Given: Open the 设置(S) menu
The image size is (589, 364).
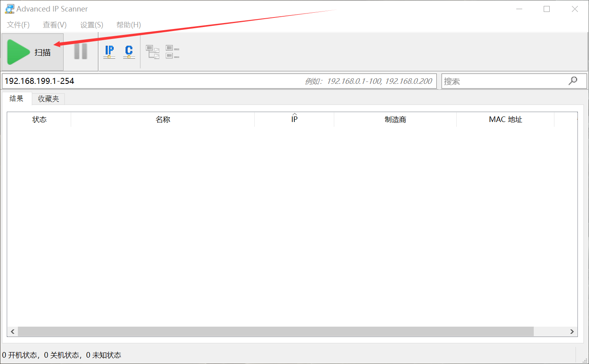Looking at the screenshot, I should [92, 25].
